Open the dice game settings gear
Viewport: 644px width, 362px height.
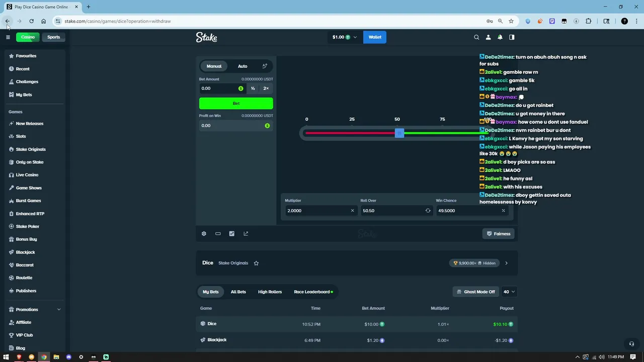(204, 234)
